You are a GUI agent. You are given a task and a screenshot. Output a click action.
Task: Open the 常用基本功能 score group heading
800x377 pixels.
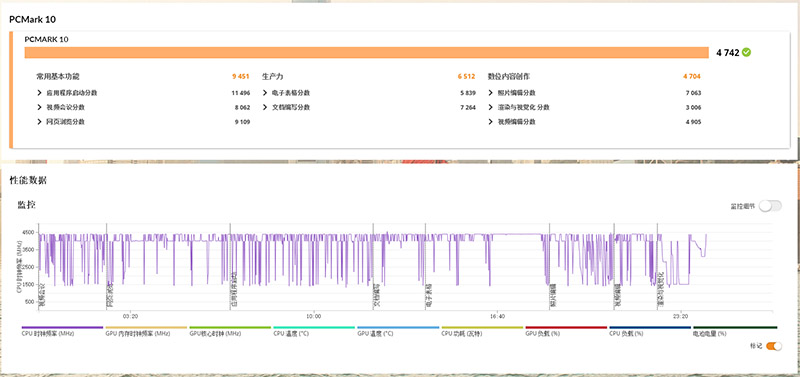pos(58,77)
